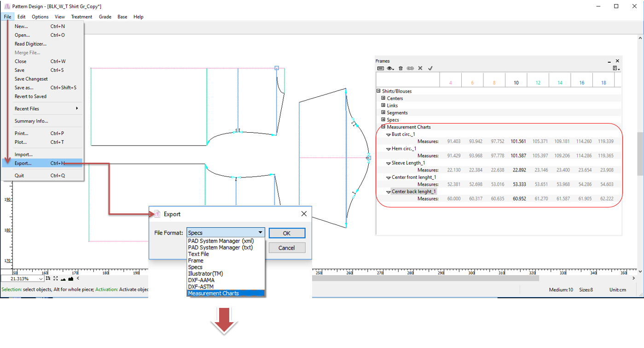Click the zoom out small mountain icon
The image size is (644, 348).
pos(63,279)
